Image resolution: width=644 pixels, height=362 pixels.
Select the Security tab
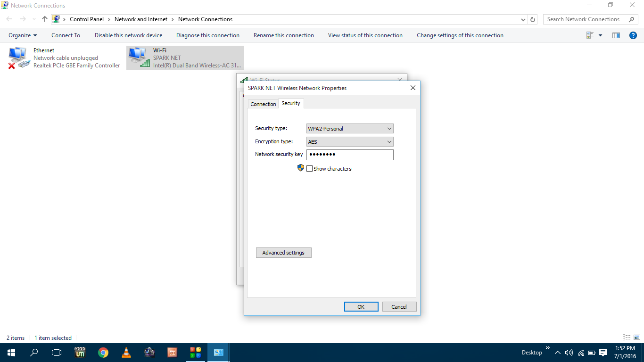[290, 103]
